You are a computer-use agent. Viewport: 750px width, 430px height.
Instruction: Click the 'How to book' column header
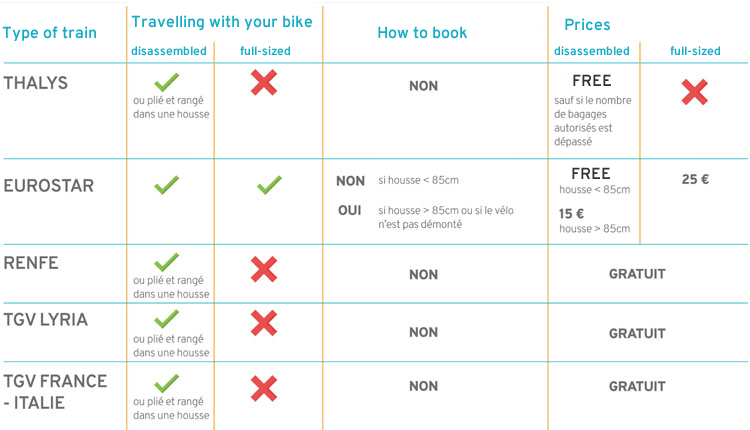[x=422, y=33]
